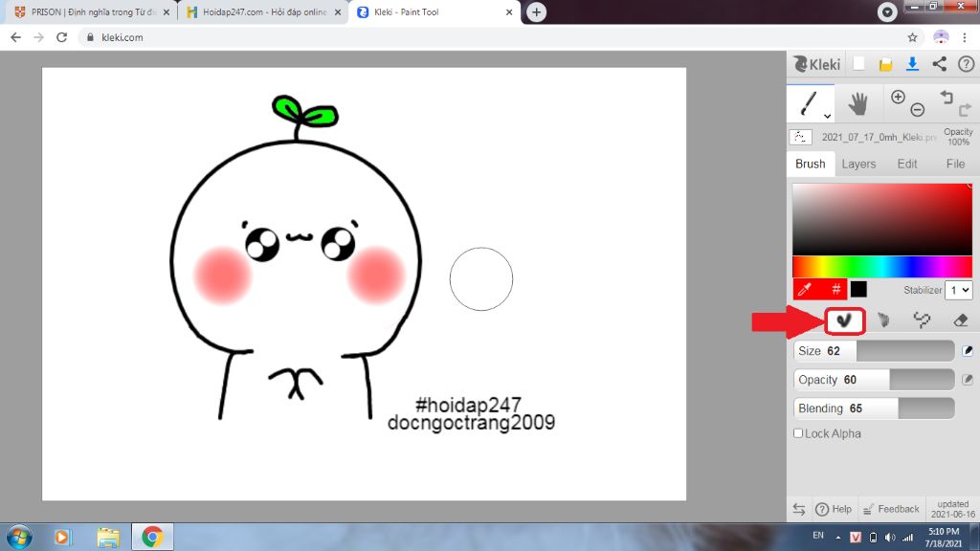Choose the pen brush type

(844, 320)
